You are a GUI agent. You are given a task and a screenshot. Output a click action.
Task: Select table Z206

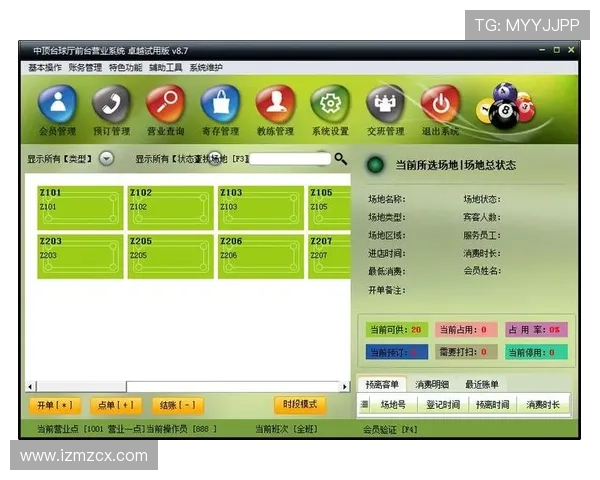coord(261,256)
